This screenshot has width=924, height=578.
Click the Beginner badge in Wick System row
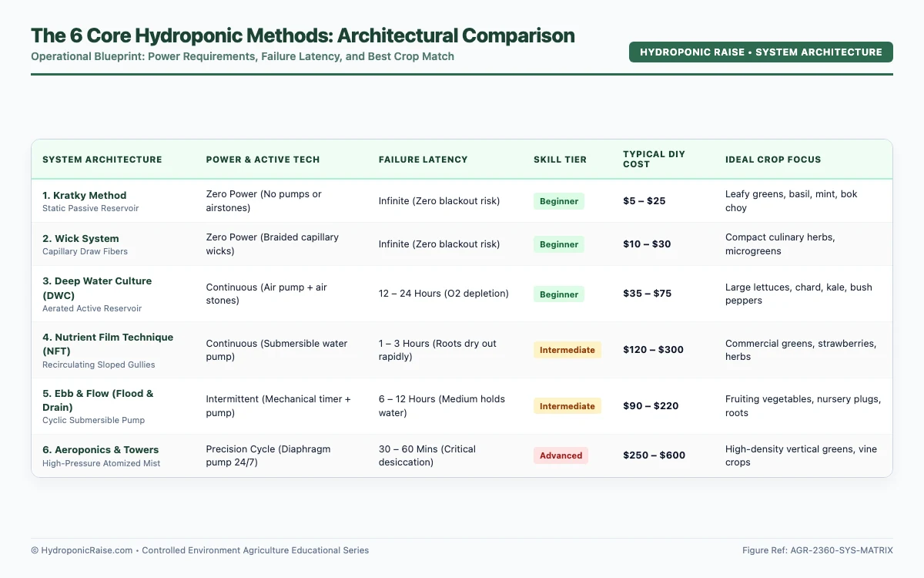pyautogui.click(x=559, y=244)
